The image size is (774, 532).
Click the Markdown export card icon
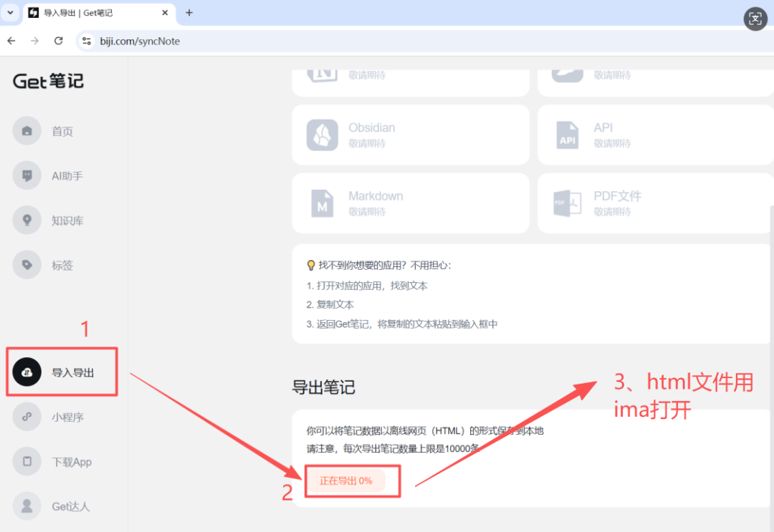tap(322, 203)
